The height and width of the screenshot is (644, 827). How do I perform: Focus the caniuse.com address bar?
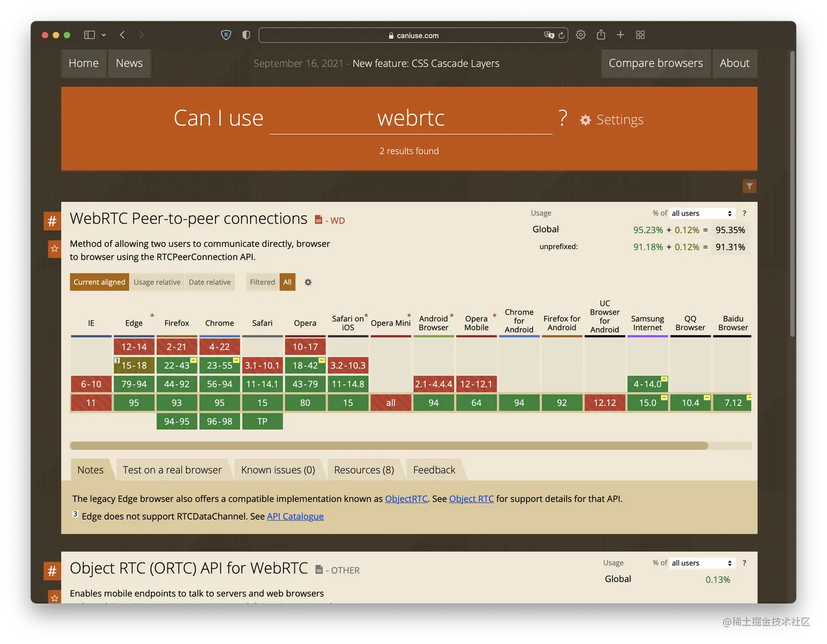pyautogui.click(x=413, y=36)
